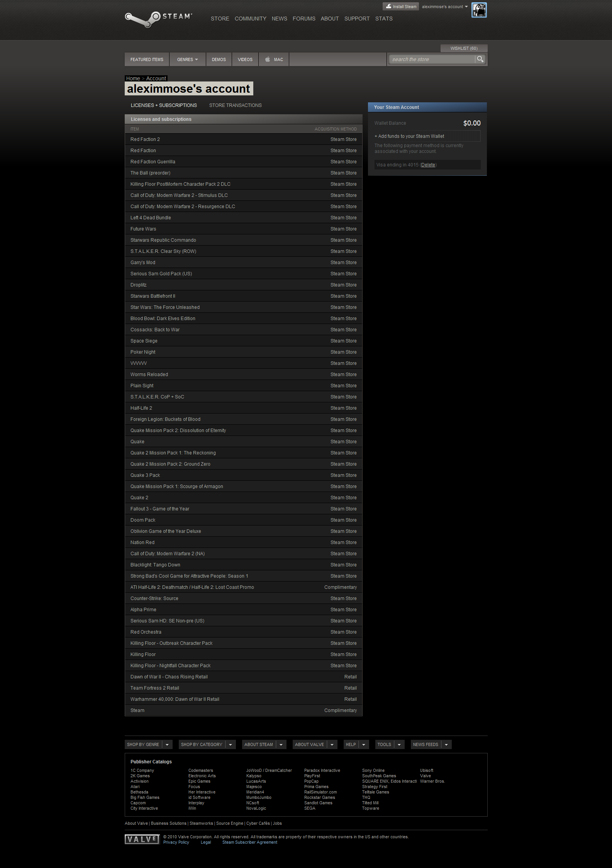The width and height of the screenshot is (612, 868).
Task: Open the aleximmose's account dropdown menu
Action: [444, 7]
